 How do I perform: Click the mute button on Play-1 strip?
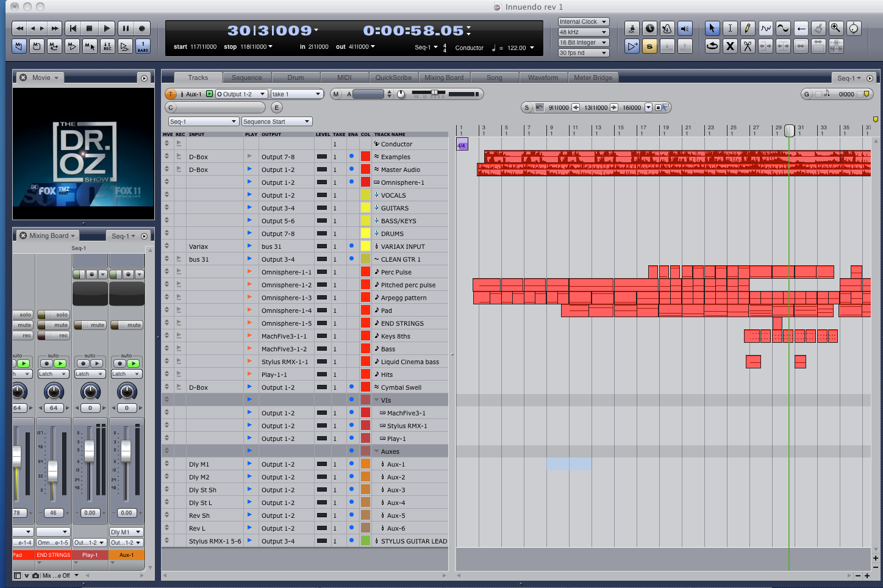[90, 325]
